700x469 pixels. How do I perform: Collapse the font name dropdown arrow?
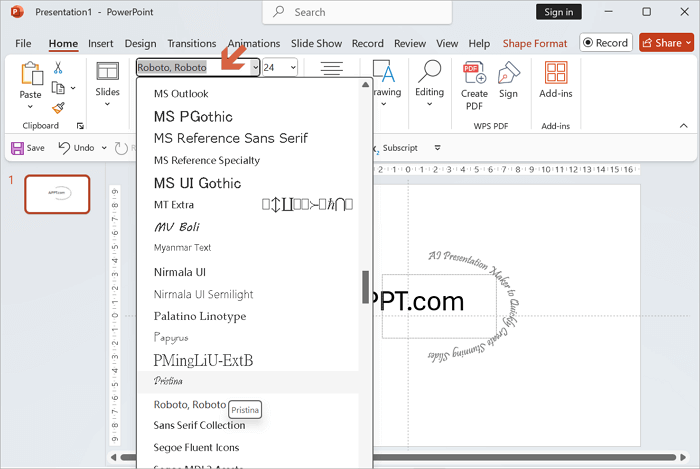pyautogui.click(x=255, y=68)
